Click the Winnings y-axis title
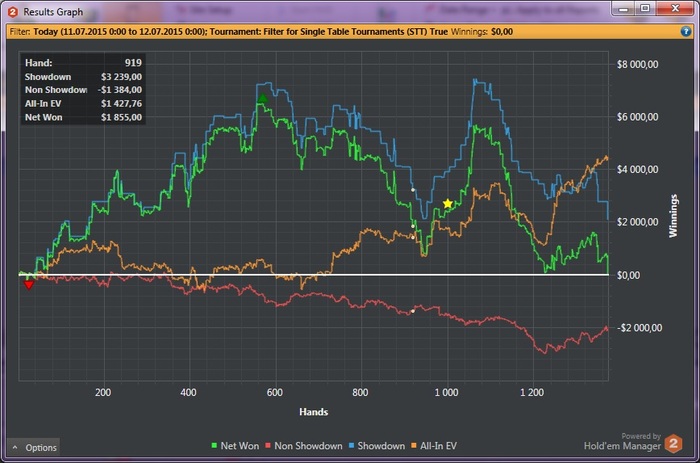The image size is (700, 463). tap(673, 216)
